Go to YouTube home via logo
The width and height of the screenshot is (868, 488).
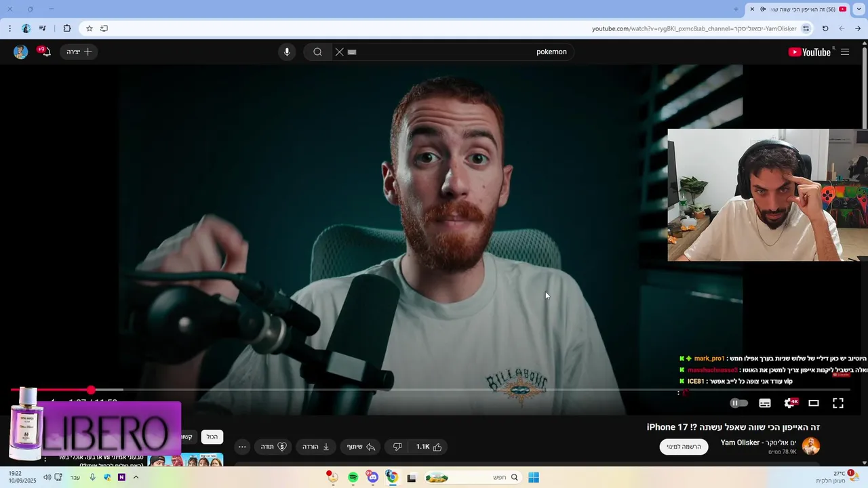(810, 52)
